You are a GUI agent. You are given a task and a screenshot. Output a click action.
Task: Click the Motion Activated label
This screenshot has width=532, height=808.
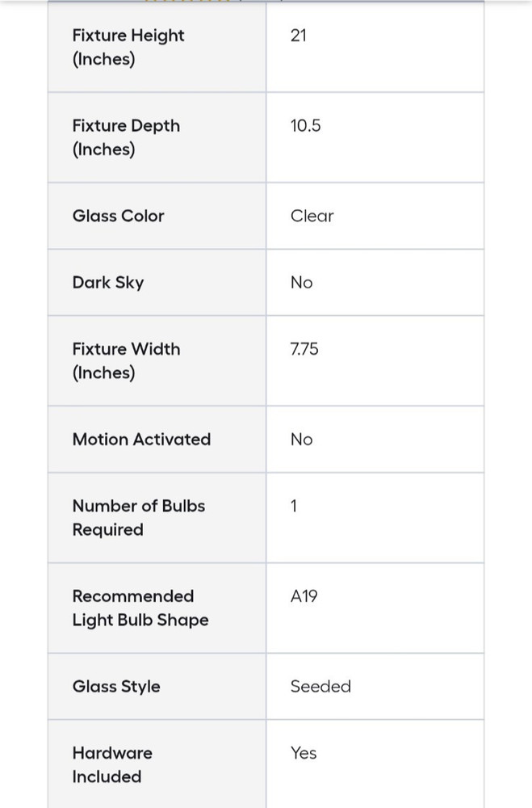click(x=141, y=439)
